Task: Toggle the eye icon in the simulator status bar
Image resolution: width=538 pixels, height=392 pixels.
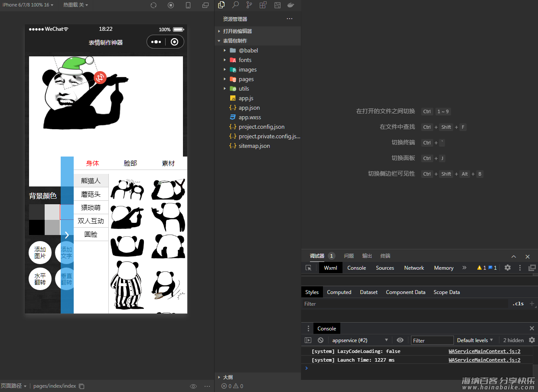Action: pos(193,386)
